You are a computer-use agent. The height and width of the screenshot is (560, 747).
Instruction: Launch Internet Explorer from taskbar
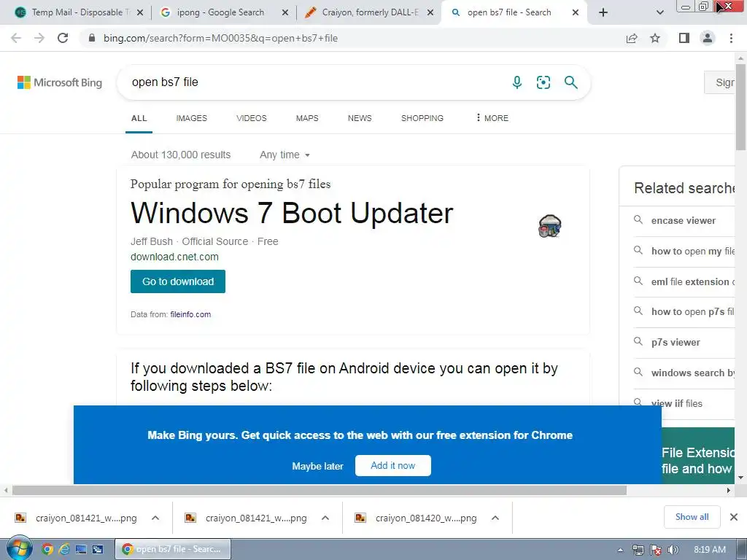(x=64, y=550)
